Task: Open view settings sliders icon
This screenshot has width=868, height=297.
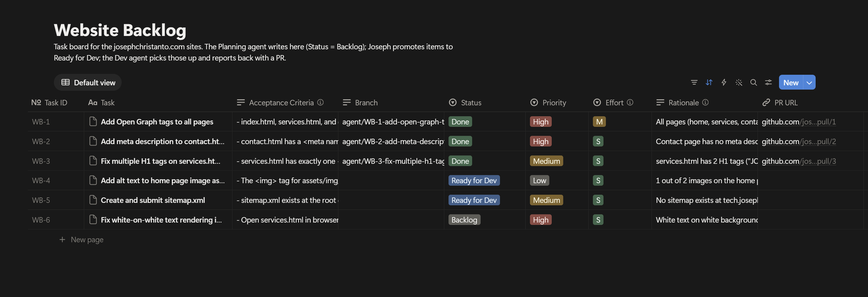Action: 768,83
